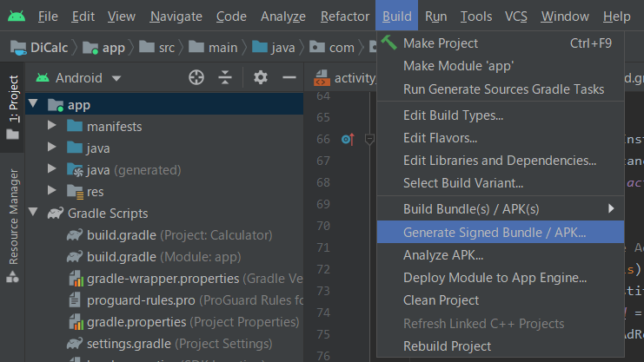Open the Refactor menu

coord(345,16)
